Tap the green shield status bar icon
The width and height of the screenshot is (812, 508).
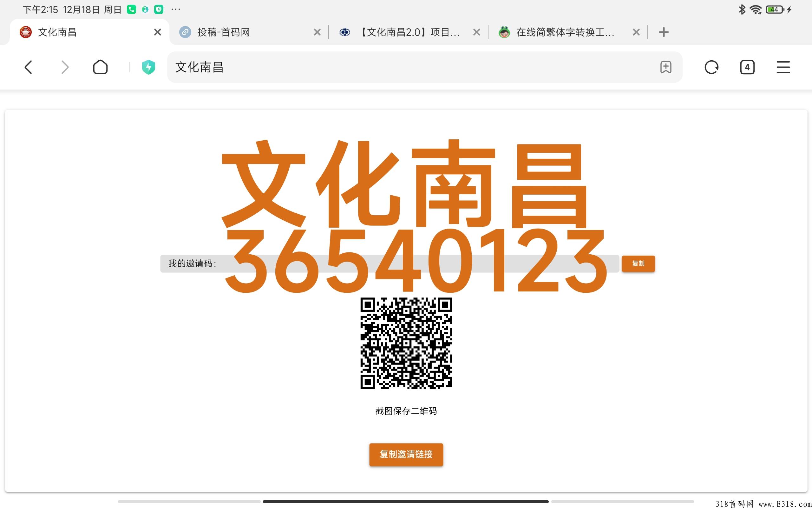pyautogui.click(x=159, y=10)
